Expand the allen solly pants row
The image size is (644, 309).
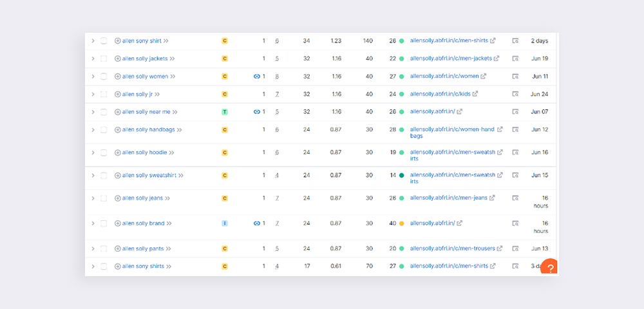(93, 248)
